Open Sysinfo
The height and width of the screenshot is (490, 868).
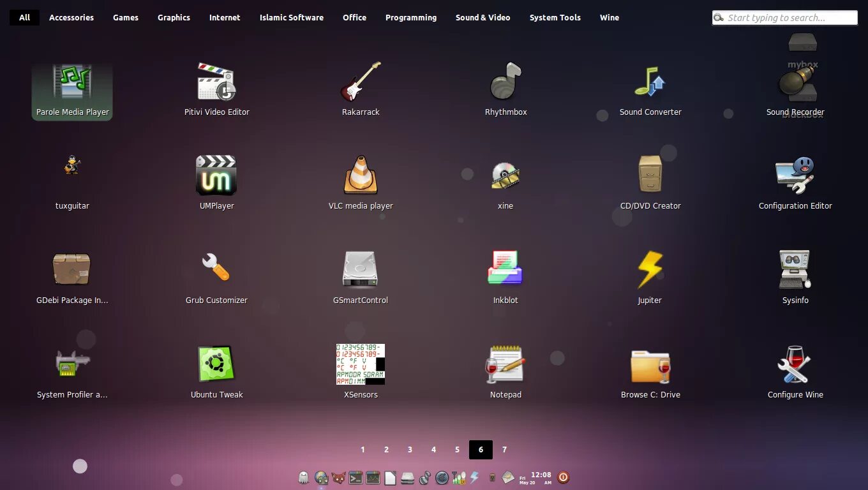point(795,278)
